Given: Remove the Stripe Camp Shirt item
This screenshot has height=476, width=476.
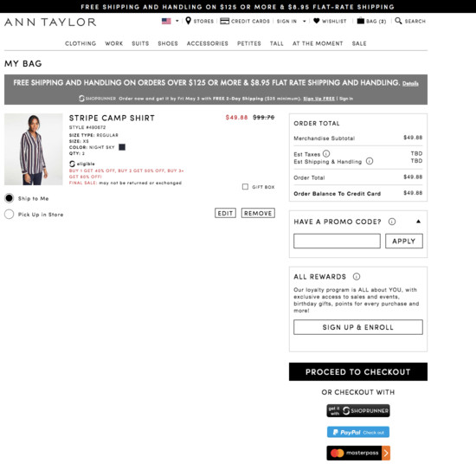Looking at the screenshot, I should click(258, 213).
